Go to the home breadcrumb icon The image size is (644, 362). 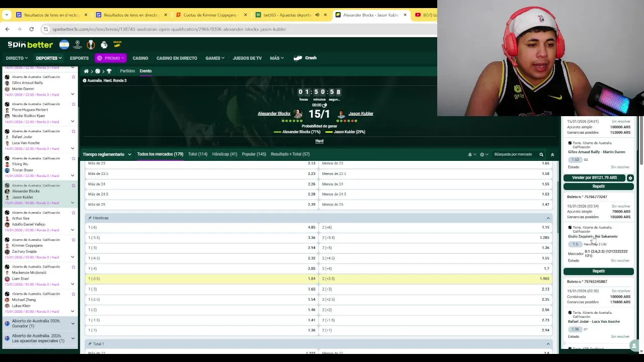87,71
